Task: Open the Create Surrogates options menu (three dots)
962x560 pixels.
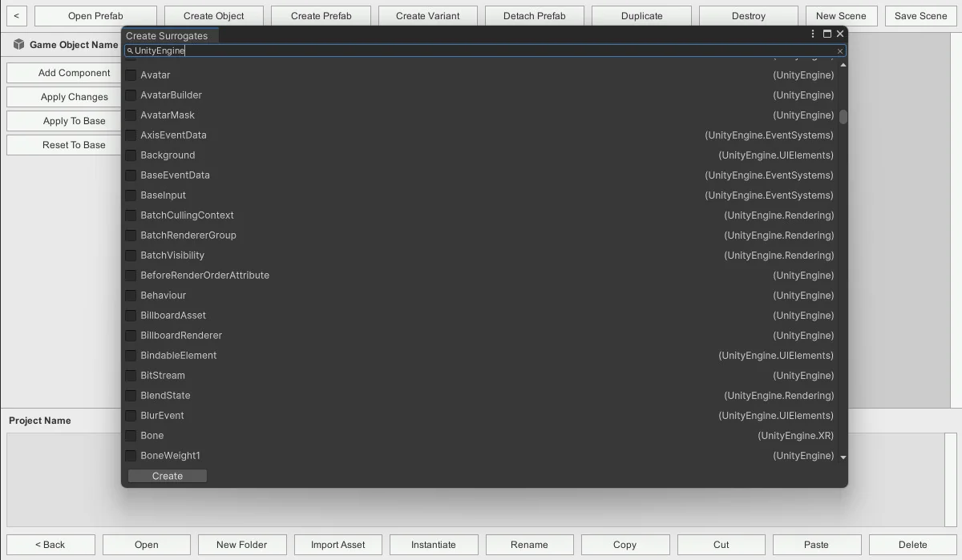Action: [813, 34]
